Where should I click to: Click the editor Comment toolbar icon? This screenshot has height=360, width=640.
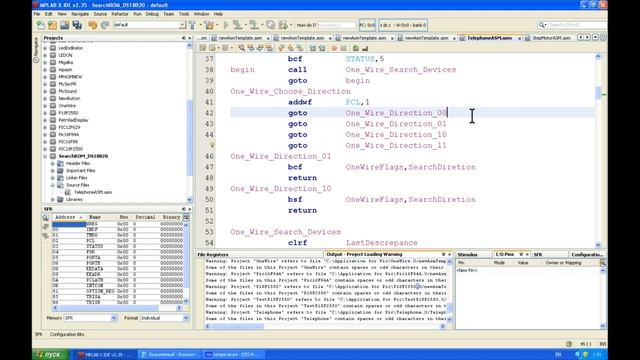356,48
